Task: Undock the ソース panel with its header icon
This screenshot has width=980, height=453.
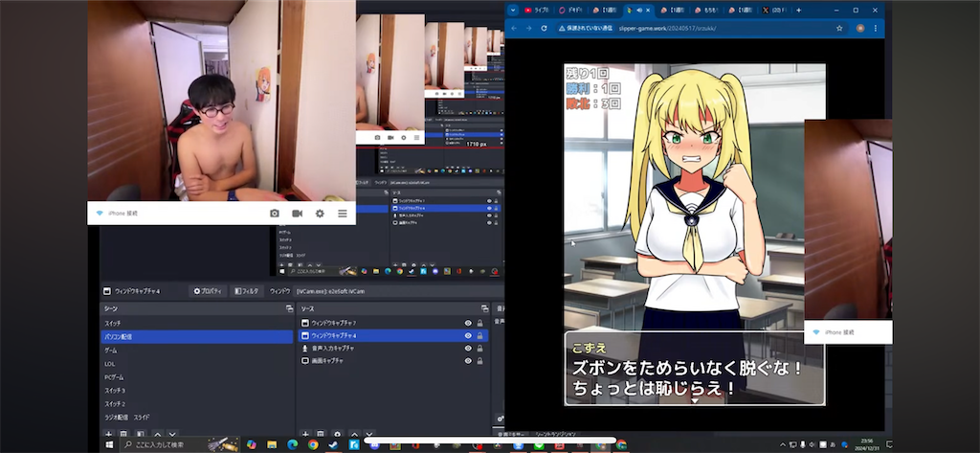Action: [484, 308]
